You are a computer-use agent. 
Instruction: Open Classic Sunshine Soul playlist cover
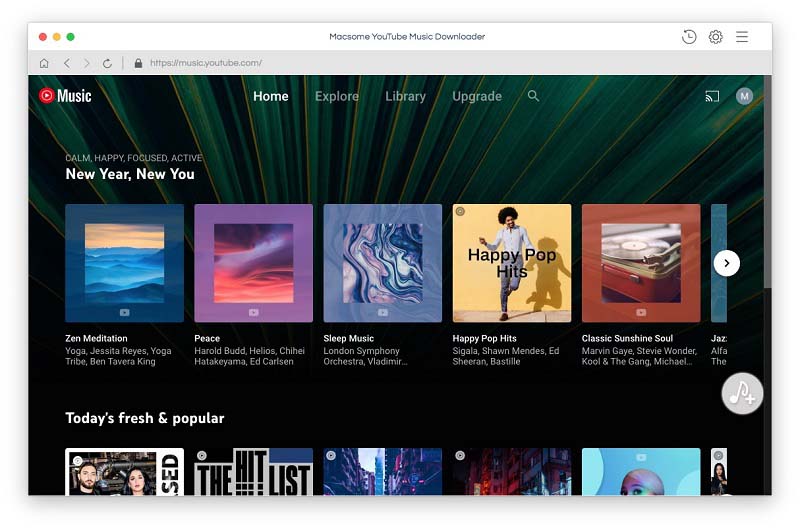click(x=641, y=263)
